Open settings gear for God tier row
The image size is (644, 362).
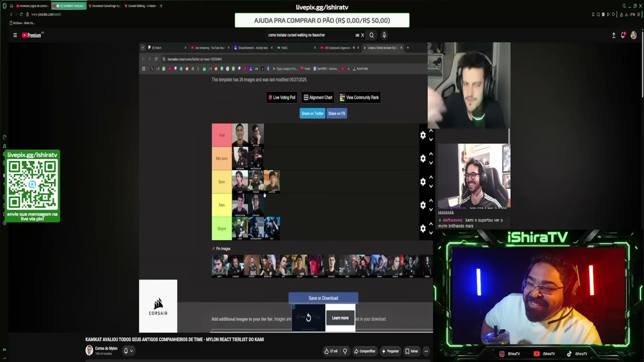[423, 135]
